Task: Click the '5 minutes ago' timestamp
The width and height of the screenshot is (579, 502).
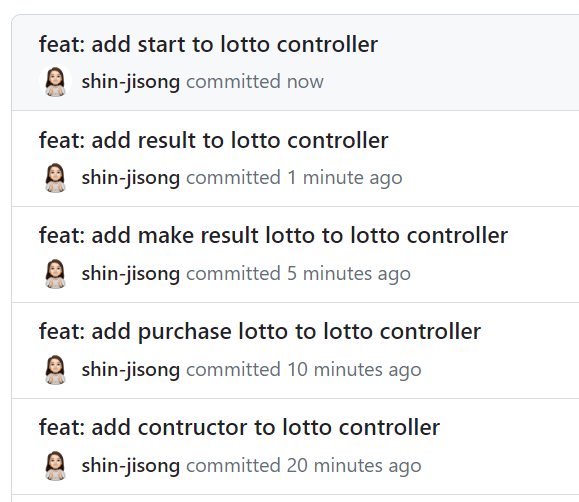Action: (349, 274)
